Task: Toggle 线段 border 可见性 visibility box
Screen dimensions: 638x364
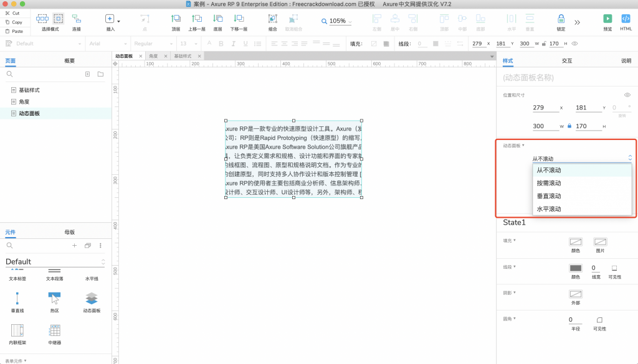Action: click(614, 268)
